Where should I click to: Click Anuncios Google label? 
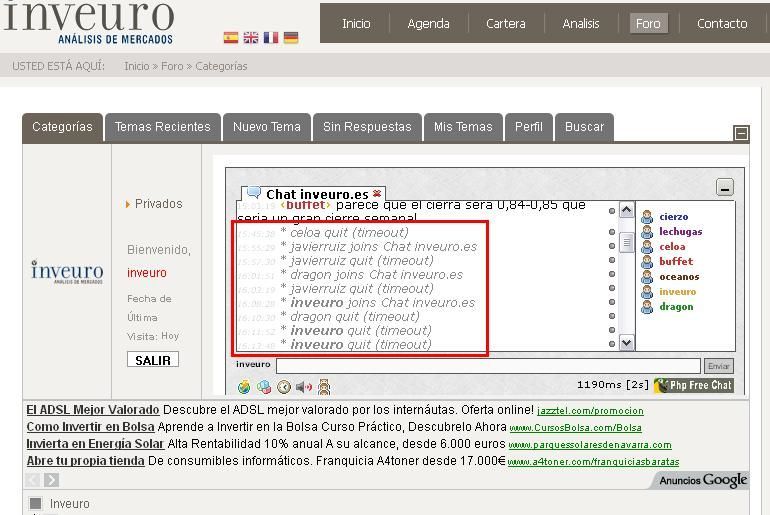click(703, 480)
